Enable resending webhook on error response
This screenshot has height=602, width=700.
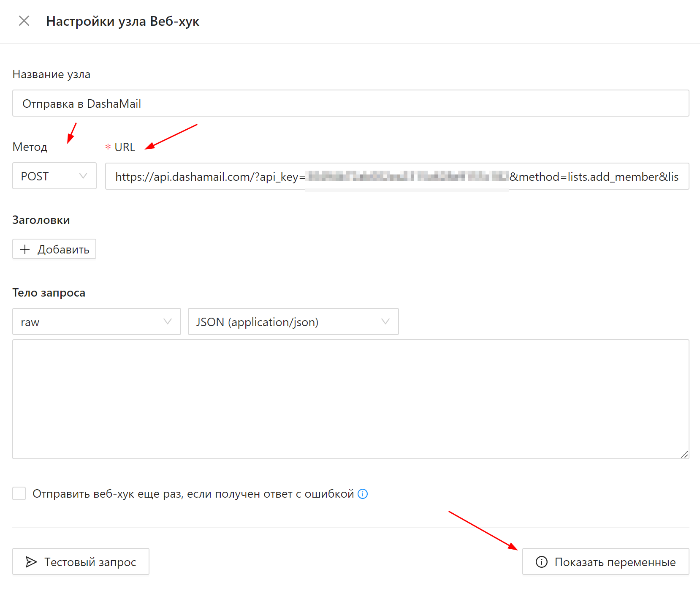(19, 493)
